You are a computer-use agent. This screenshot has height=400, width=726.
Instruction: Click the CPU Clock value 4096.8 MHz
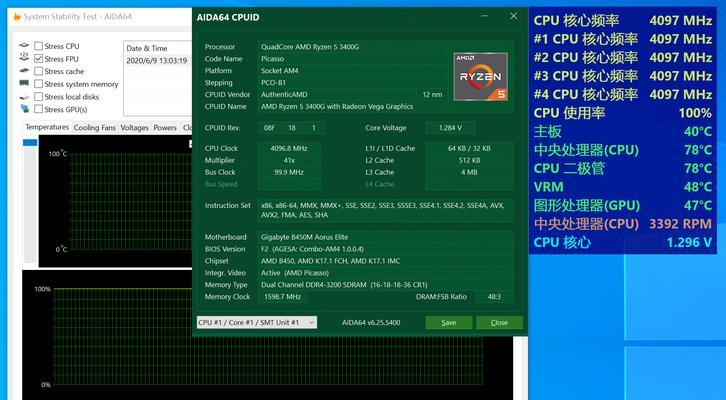(x=289, y=148)
